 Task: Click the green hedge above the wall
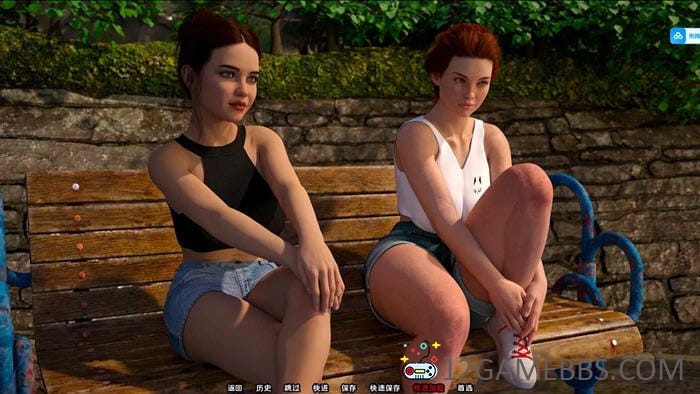click(339, 71)
